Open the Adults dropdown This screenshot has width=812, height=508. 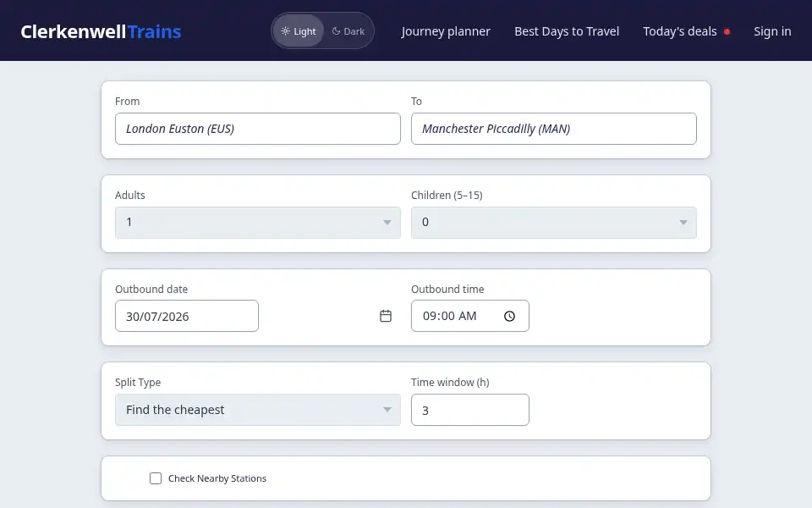258,223
